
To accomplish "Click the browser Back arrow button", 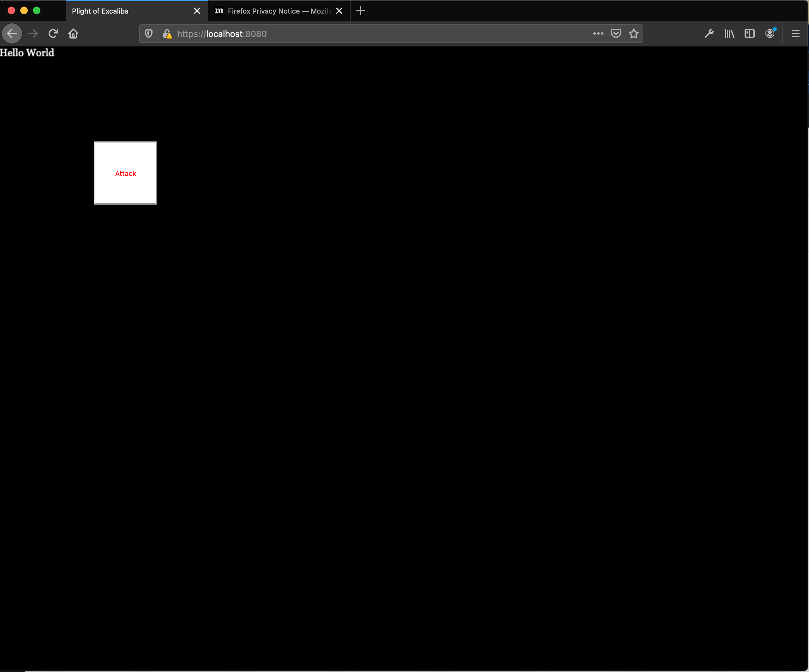I will 12,34.
